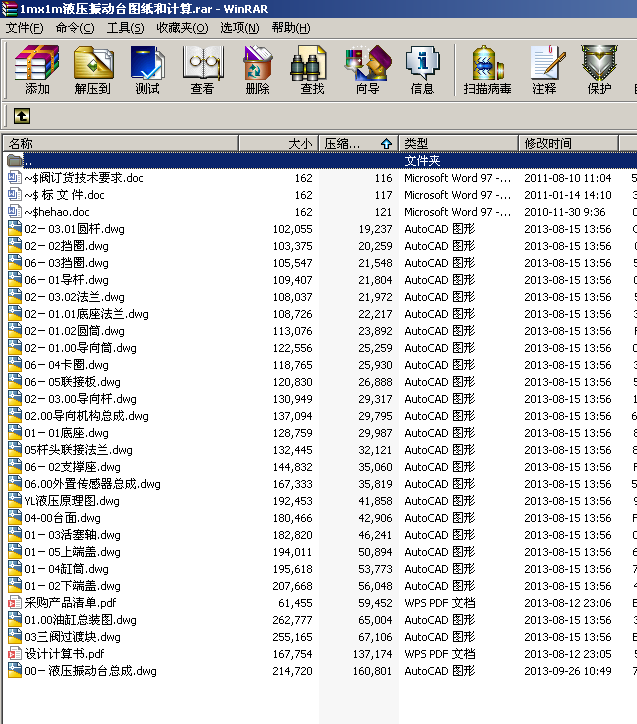Click icon of YL液压原理图.dwg

tap(15, 501)
